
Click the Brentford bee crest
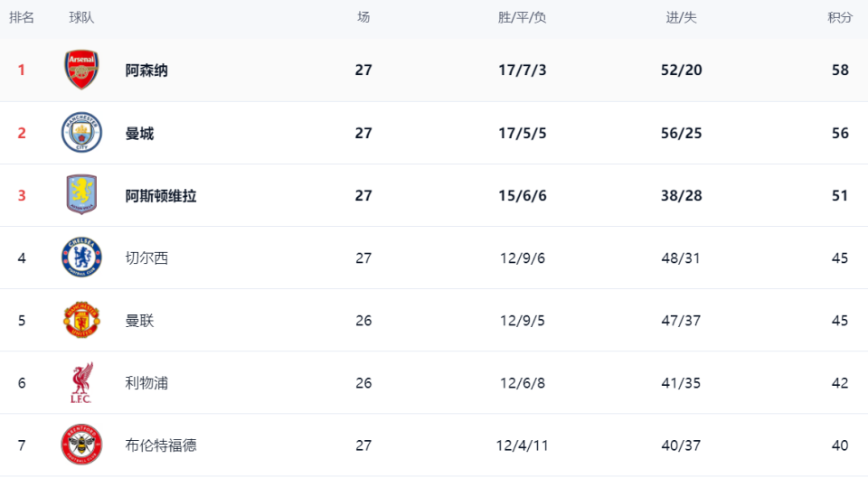click(81, 445)
